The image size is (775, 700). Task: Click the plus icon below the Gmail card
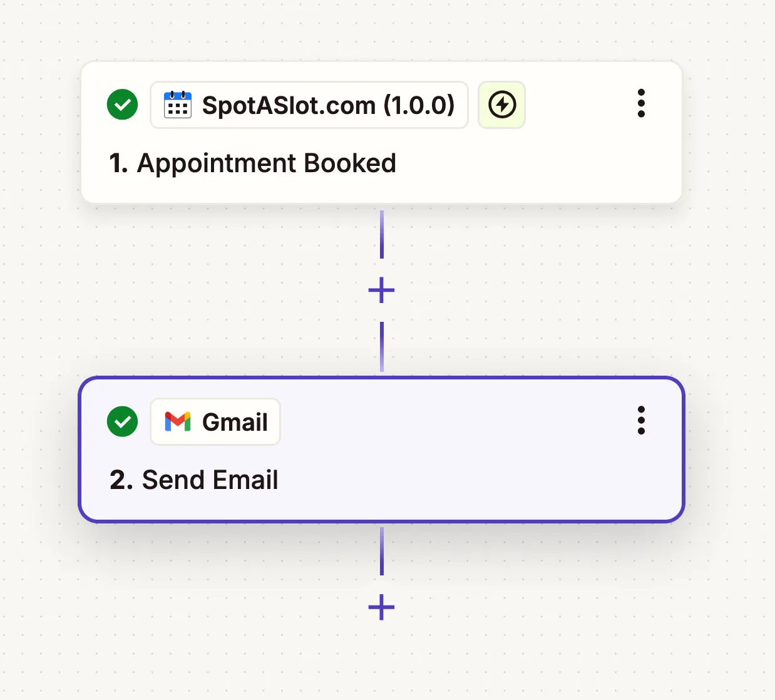(x=381, y=607)
